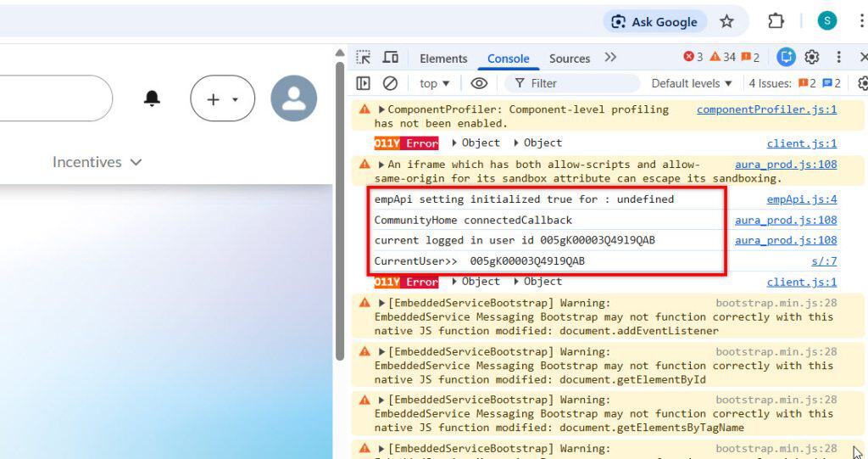The width and height of the screenshot is (868, 459).
Task: Open the plus create dropdown button
Action: tap(223, 98)
